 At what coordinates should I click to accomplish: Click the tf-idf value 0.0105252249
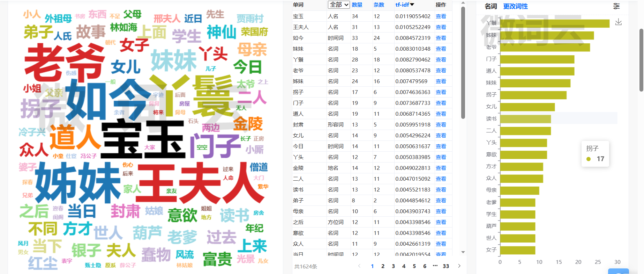pyautogui.click(x=413, y=27)
